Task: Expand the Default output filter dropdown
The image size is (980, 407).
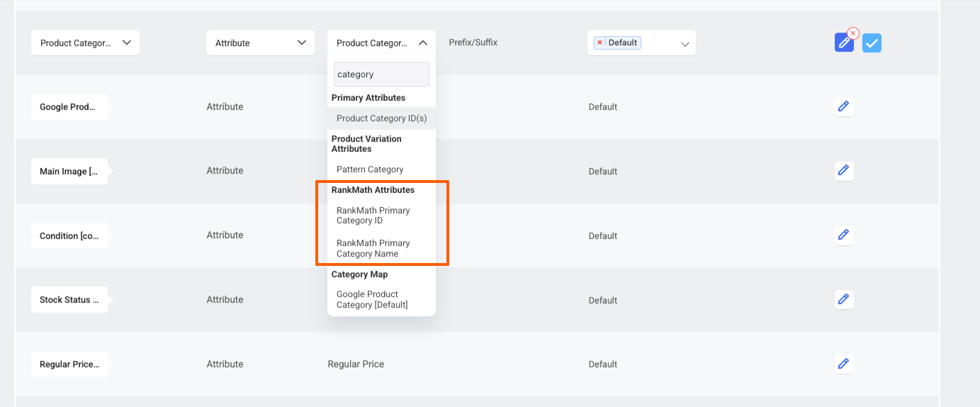Action: tap(685, 43)
